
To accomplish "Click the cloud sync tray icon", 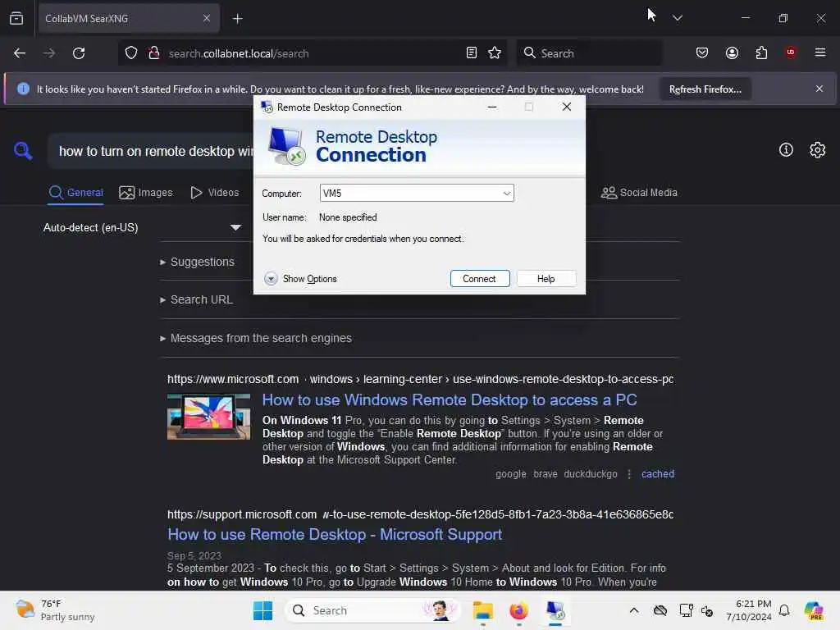I will coord(660,610).
